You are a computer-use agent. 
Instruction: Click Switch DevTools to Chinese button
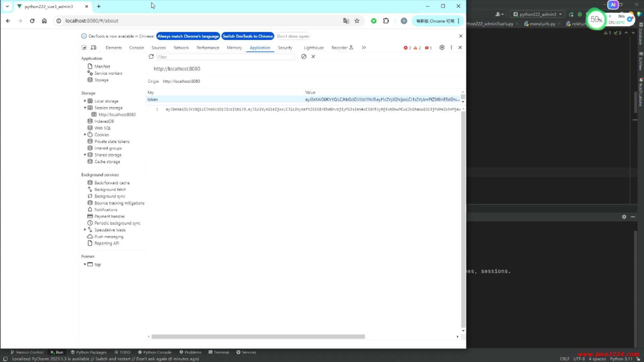tap(248, 36)
